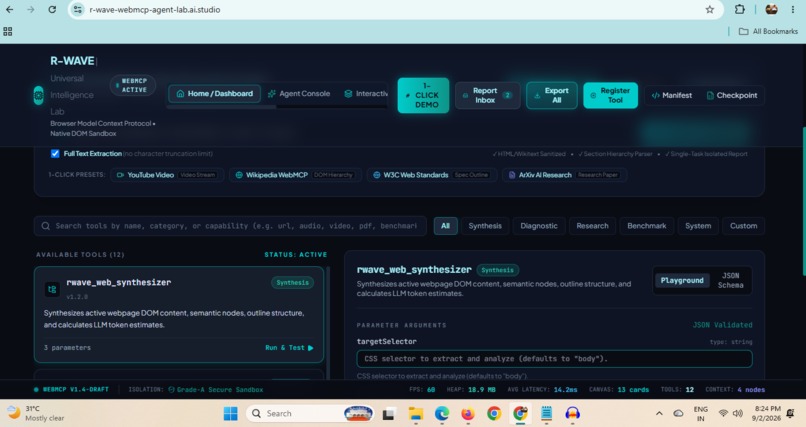This screenshot has width=806, height=427.
Task: Select Wikipedia WebMCP preset
Action: click(295, 175)
